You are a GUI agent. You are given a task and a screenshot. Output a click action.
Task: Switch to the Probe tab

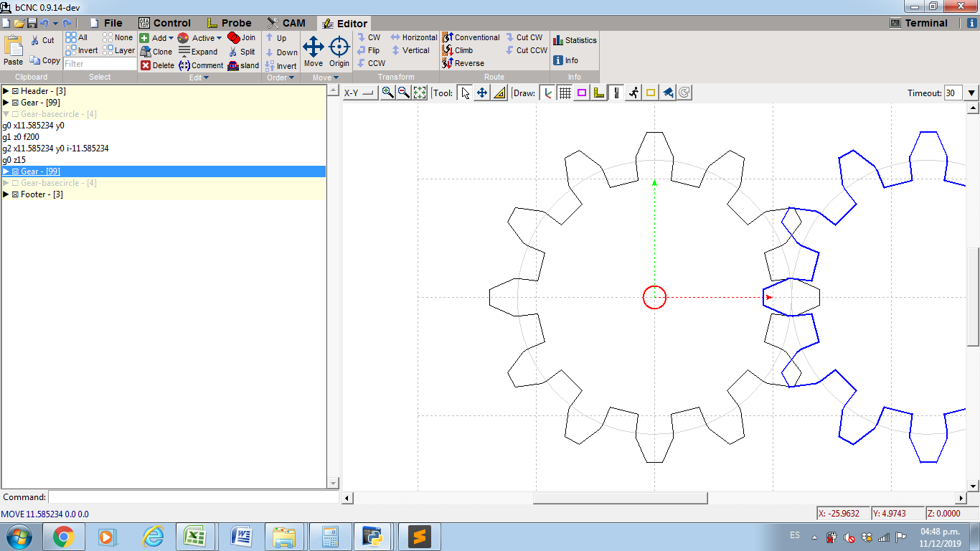[230, 23]
